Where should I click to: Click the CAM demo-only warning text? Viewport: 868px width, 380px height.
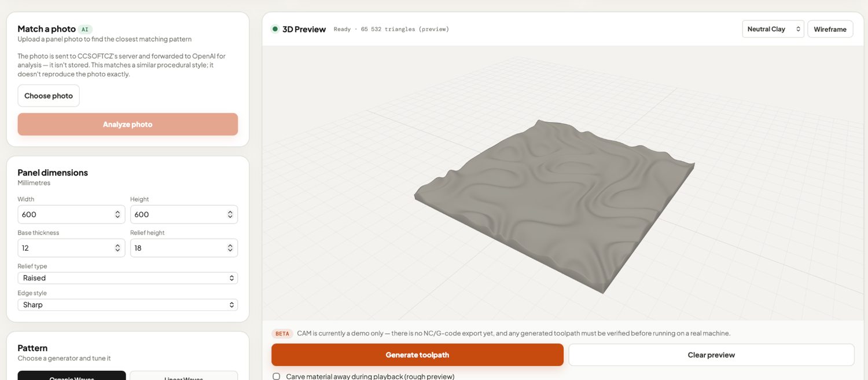tap(514, 334)
